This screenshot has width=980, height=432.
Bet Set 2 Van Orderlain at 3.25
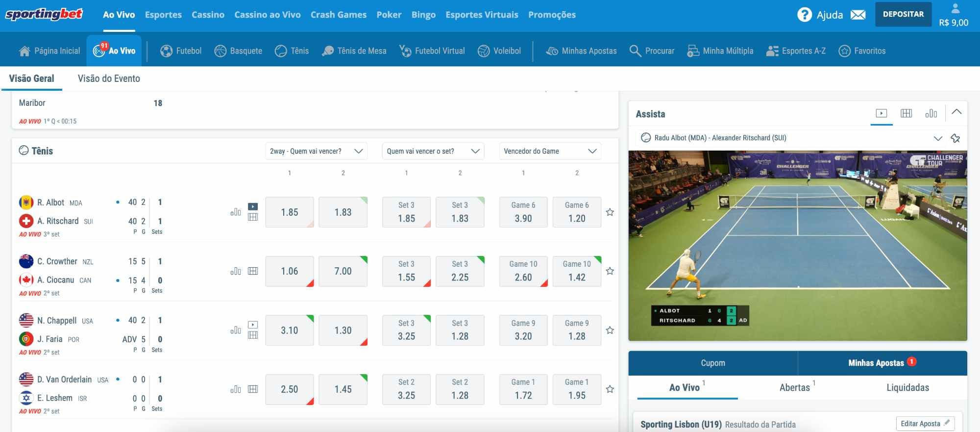(406, 389)
